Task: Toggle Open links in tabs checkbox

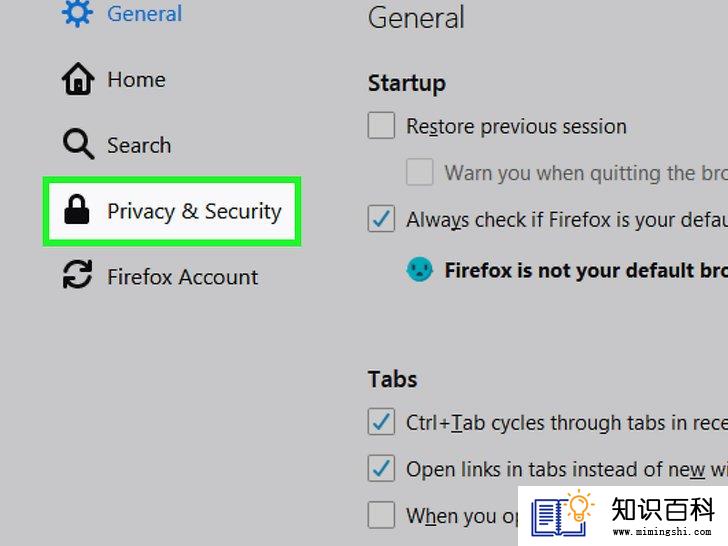Action: coord(381,468)
